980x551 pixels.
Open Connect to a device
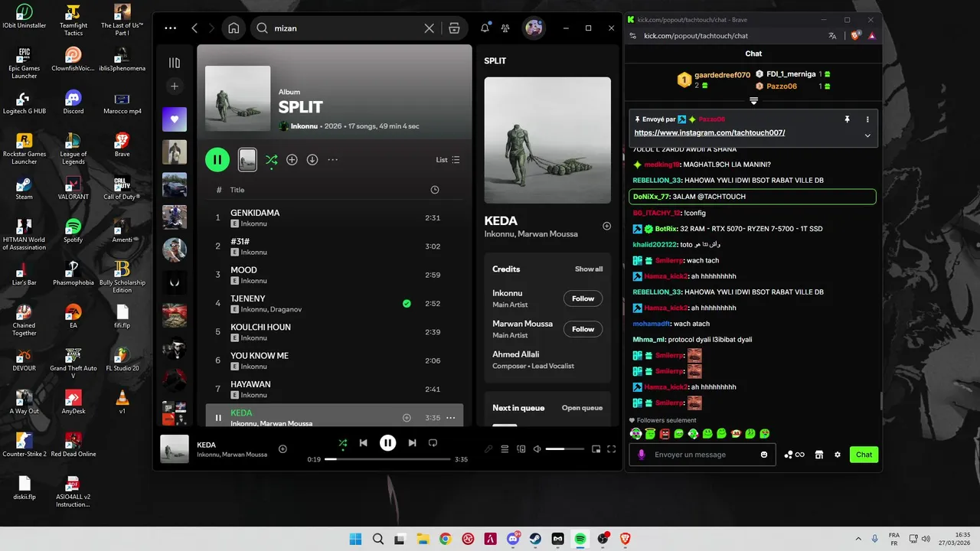(521, 449)
